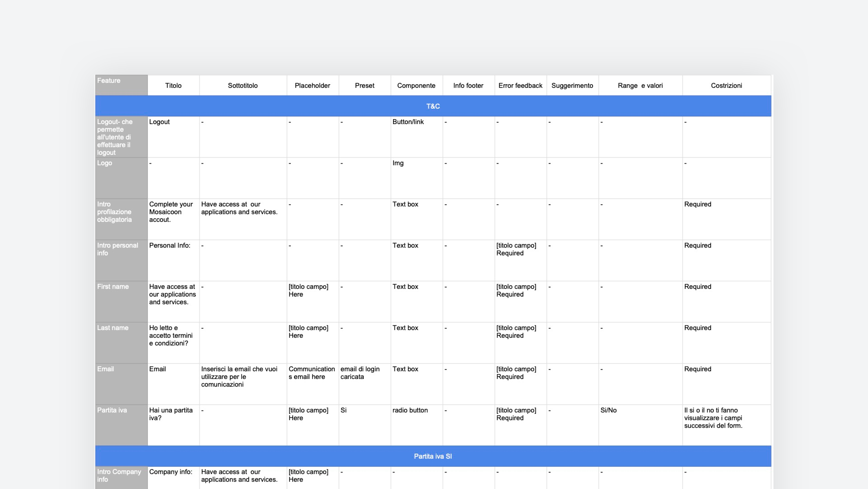The width and height of the screenshot is (868, 489).
Task: Select the Button/link component cell
Action: [417, 137]
